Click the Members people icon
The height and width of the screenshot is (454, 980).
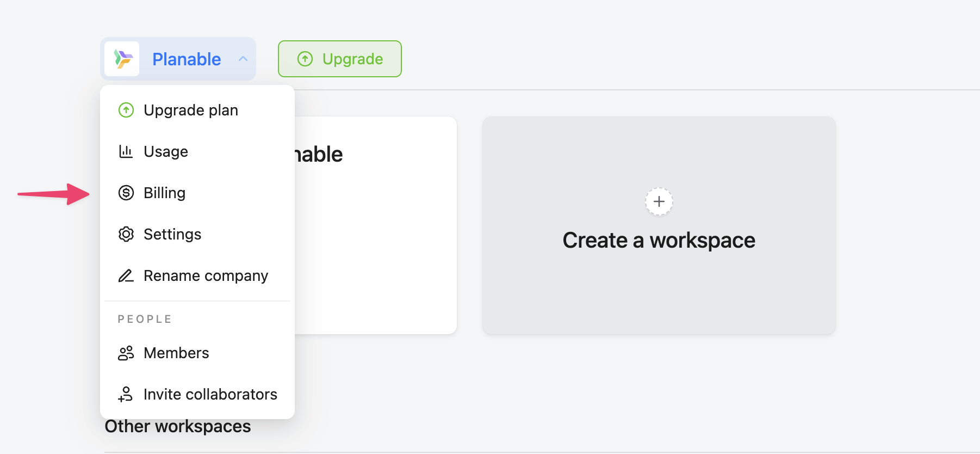tap(126, 353)
